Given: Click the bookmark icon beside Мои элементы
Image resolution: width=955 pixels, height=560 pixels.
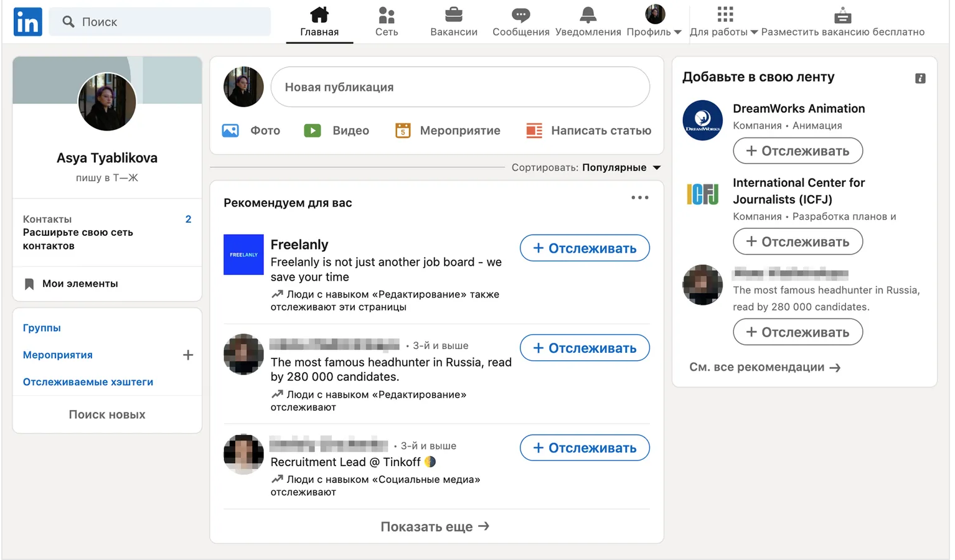Looking at the screenshot, I should point(29,284).
